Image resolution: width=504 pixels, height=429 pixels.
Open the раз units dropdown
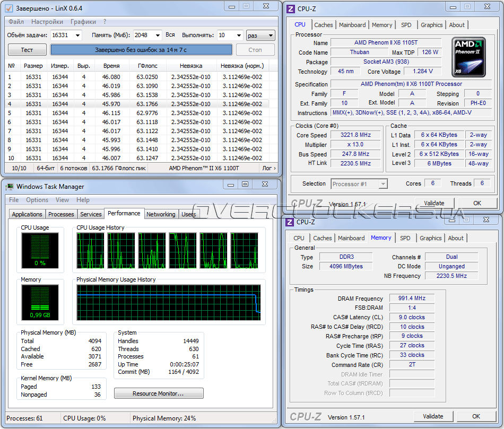(x=270, y=36)
